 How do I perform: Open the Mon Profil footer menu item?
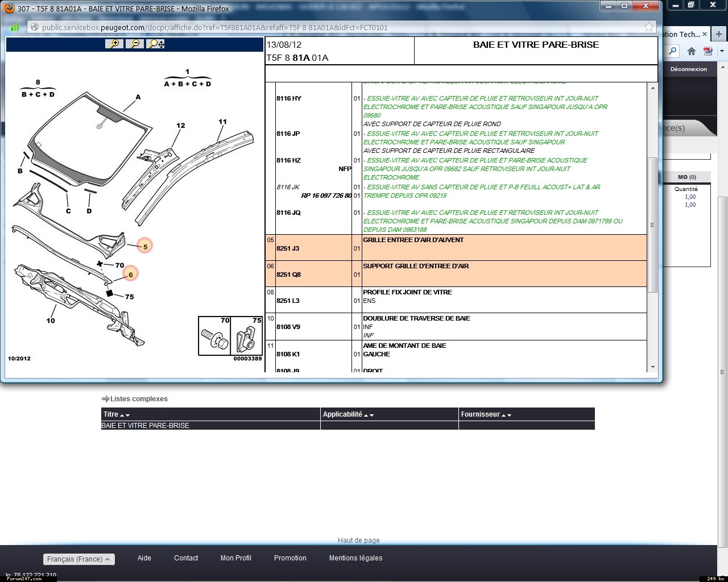click(x=235, y=558)
